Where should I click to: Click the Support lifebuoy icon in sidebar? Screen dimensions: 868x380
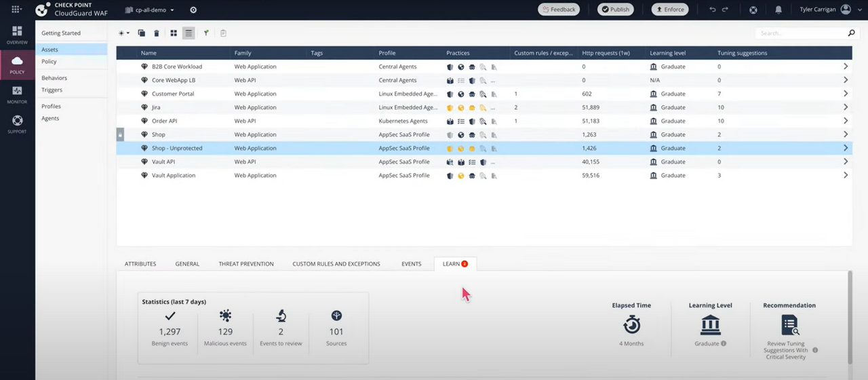(17, 123)
